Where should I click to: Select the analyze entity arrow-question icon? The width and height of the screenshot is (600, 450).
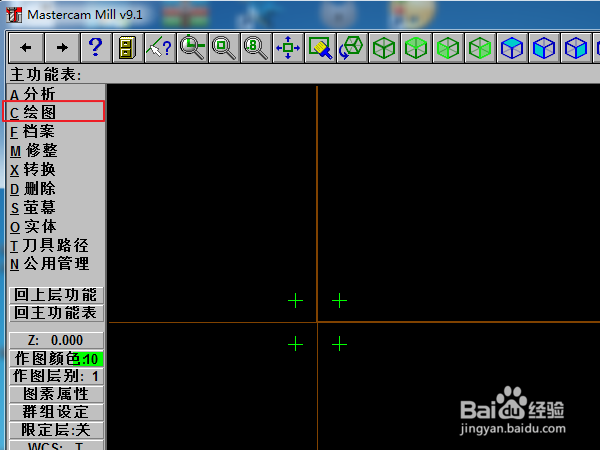160,48
